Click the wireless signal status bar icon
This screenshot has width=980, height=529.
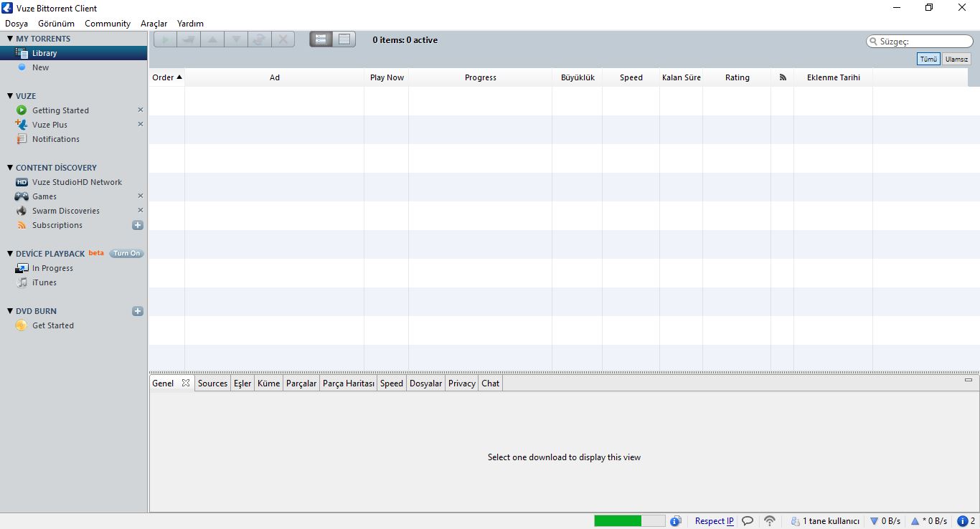coord(770,521)
